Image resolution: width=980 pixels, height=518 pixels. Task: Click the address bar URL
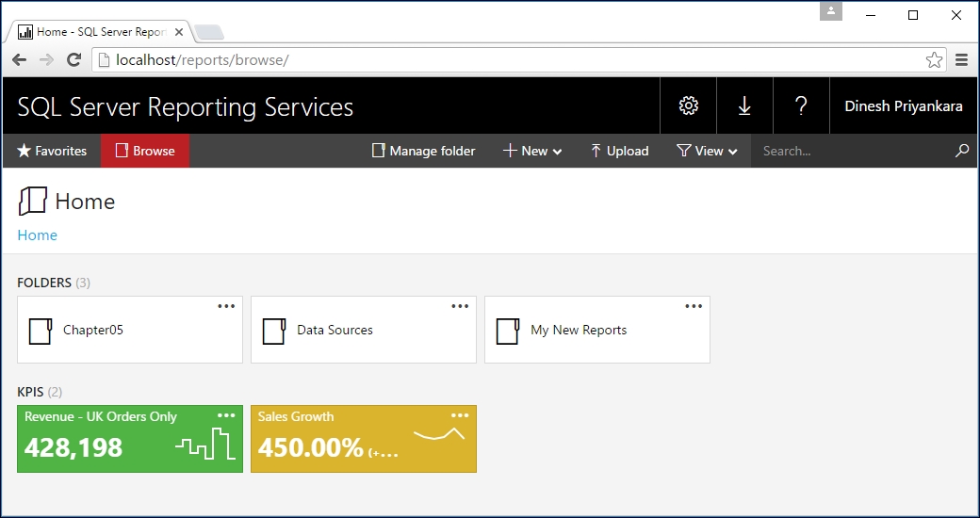203,60
